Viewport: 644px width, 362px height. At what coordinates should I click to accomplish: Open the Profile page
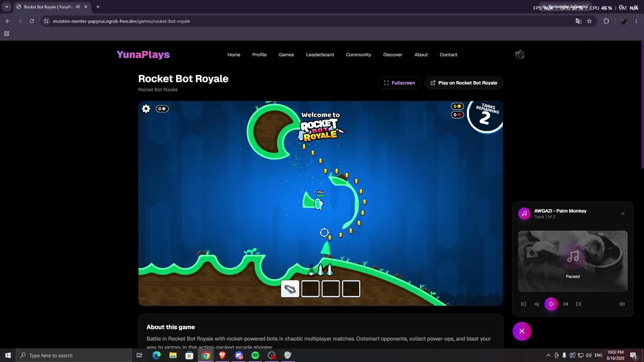point(260,55)
